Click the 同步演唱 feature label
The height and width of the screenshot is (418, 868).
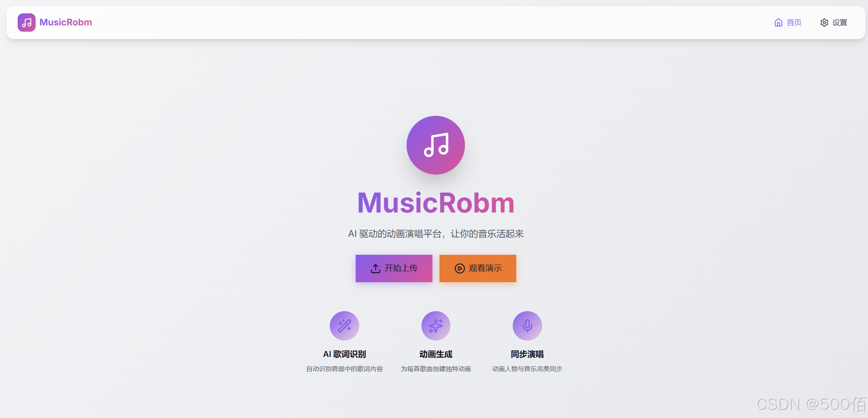527,354
